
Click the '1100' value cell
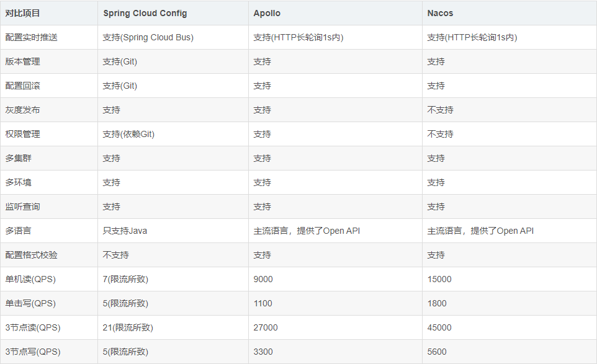[x=263, y=303]
